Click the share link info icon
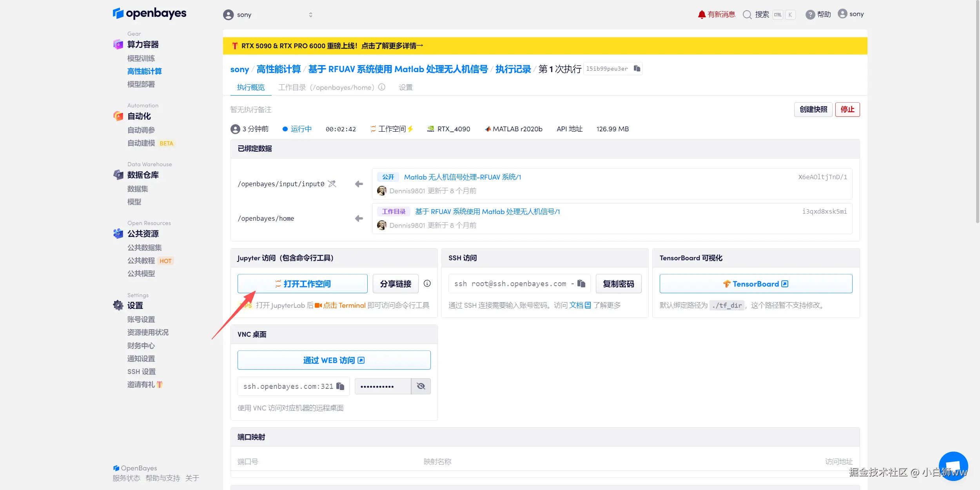 pyautogui.click(x=427, y=283)
